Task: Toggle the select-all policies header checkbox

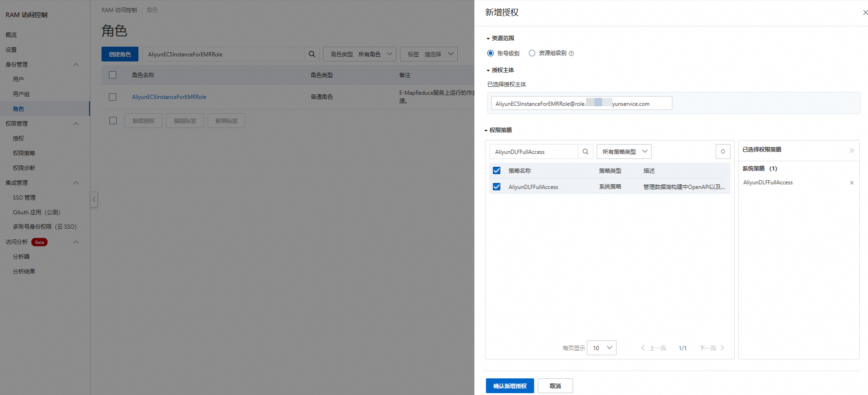Action: tap(497, 170)
